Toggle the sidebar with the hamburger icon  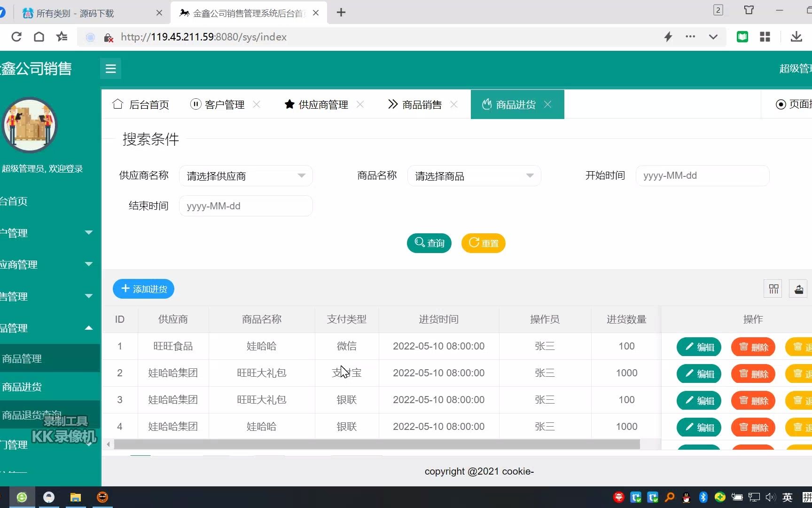tap(110, 68)
